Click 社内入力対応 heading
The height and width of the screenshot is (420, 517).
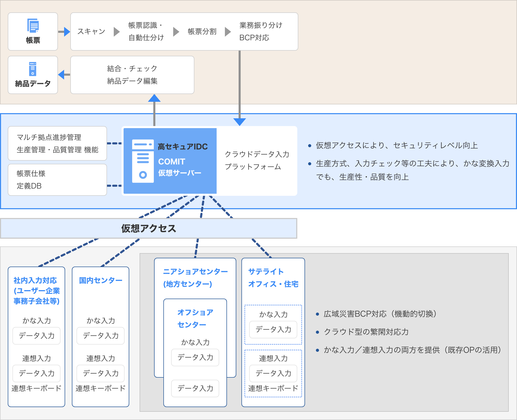(36, 291)
